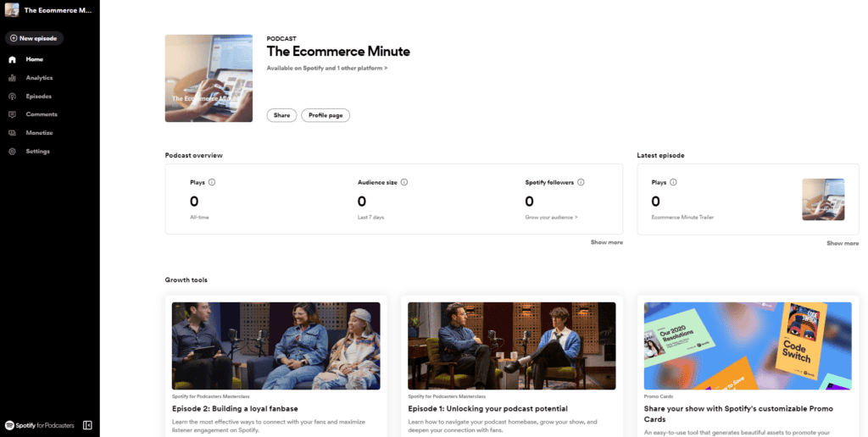Click the Monetize icon in sidebar
This screenshot has height=437, width=868.
coord(12,133)
